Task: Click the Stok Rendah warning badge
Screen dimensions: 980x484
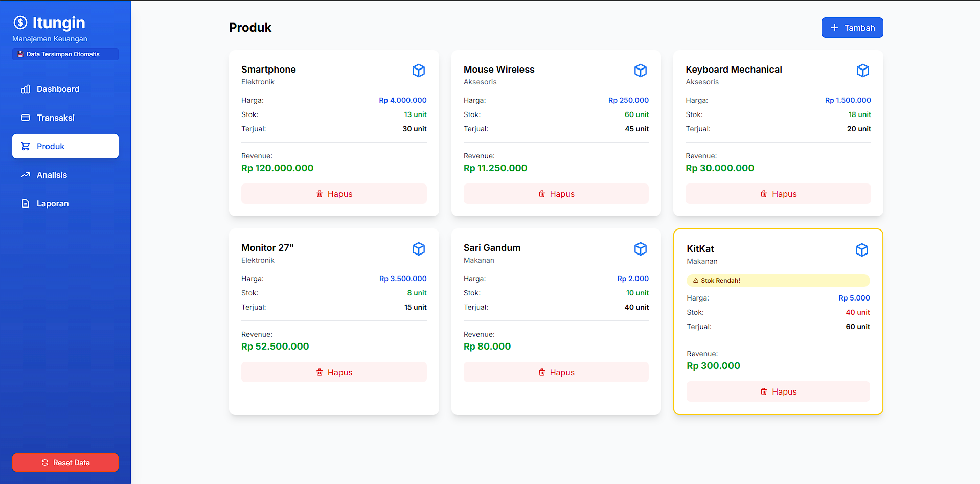Action: (x=778, y=281)
